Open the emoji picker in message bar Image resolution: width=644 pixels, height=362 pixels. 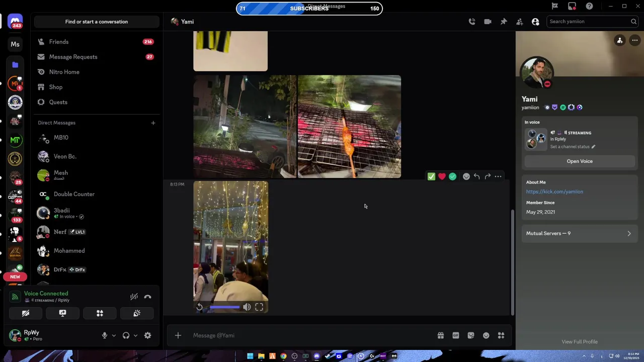click(486, 335)
